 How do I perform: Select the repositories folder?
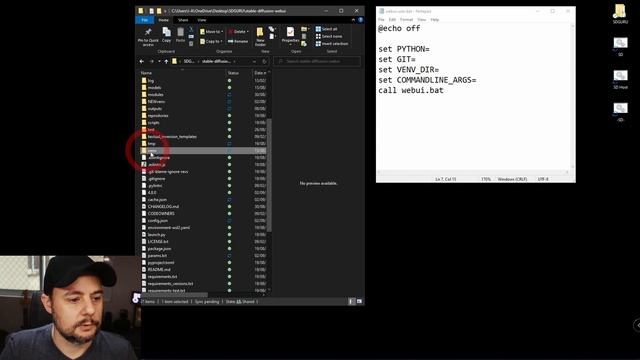pyautogui.click(x=158, y=116)
